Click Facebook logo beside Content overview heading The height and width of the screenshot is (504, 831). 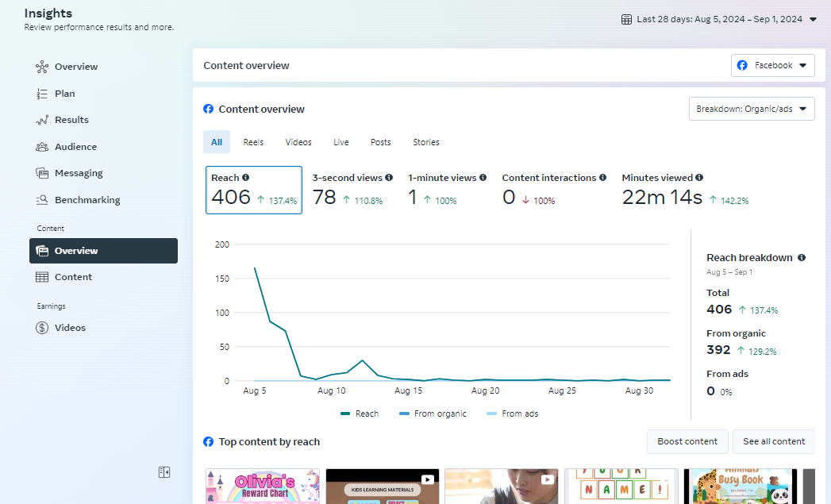pos(208,109)
